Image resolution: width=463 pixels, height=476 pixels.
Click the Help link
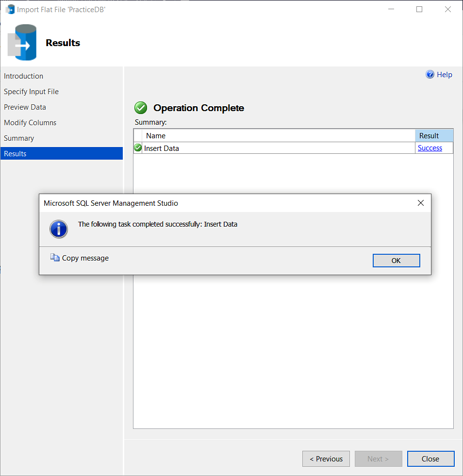point(444,74)
